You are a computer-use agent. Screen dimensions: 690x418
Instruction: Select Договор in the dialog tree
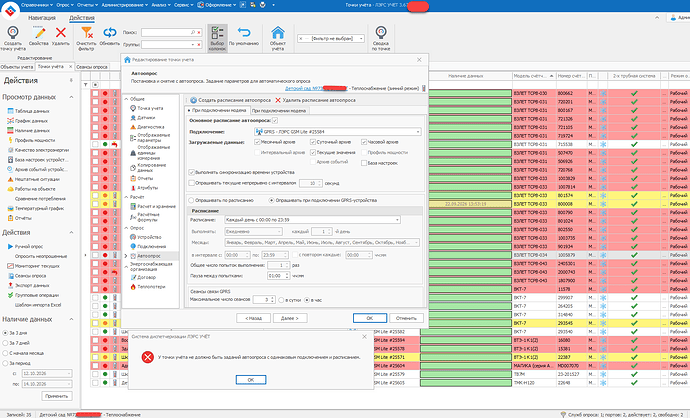pyautogui.click(x=147, y=277)
